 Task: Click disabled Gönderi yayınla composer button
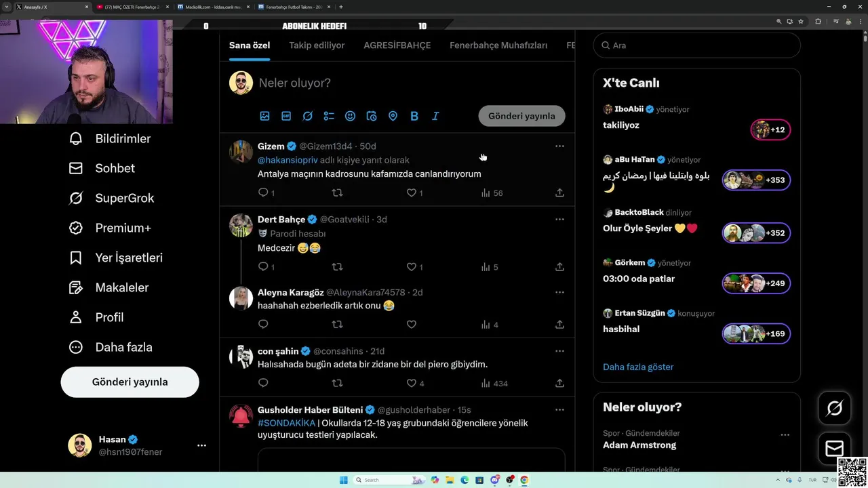click(x=521, y=116)
